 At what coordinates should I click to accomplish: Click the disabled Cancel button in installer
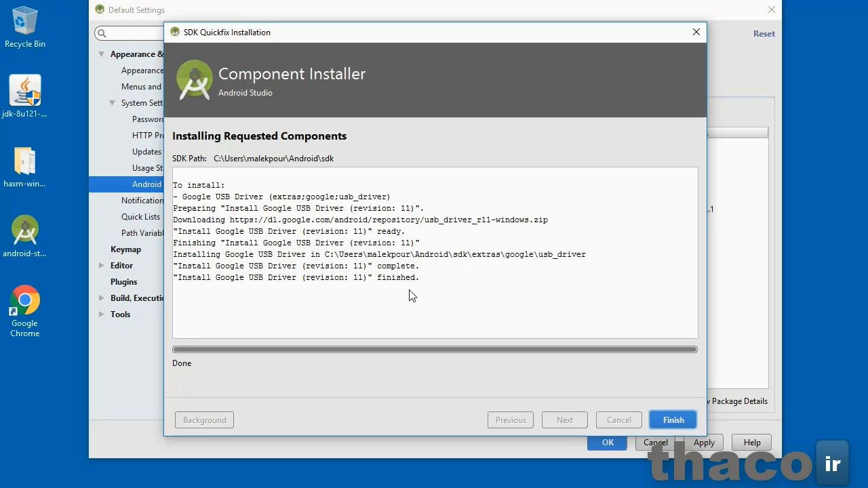coord(618,420)
